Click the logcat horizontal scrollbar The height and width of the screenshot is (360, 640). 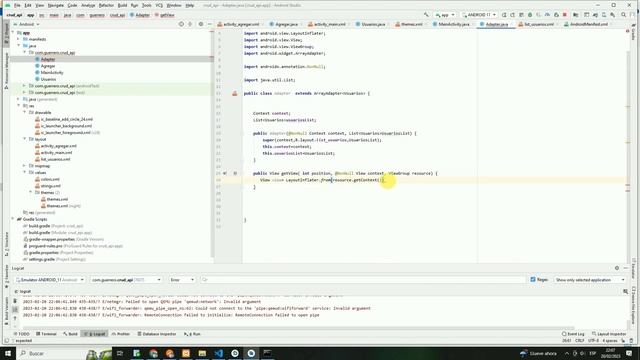pyautogui.click(x=298, y=328)
